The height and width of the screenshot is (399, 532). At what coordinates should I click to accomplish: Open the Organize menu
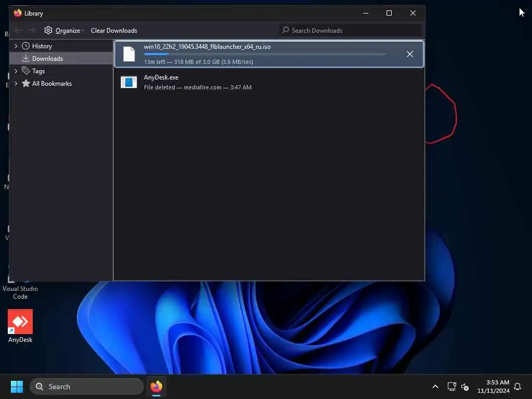pyautogui.click(x=64, y=31)
